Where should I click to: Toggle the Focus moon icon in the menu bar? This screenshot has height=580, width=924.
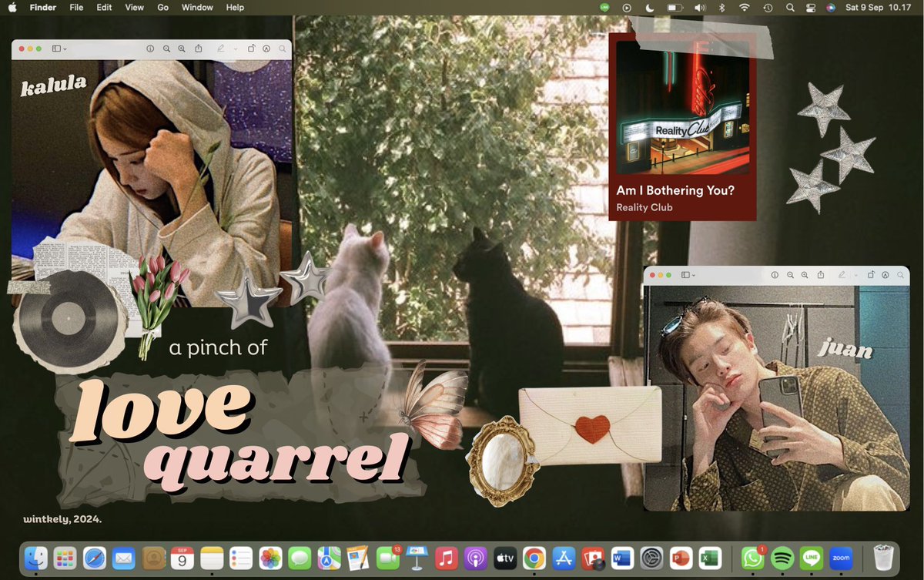click(649, 8)
